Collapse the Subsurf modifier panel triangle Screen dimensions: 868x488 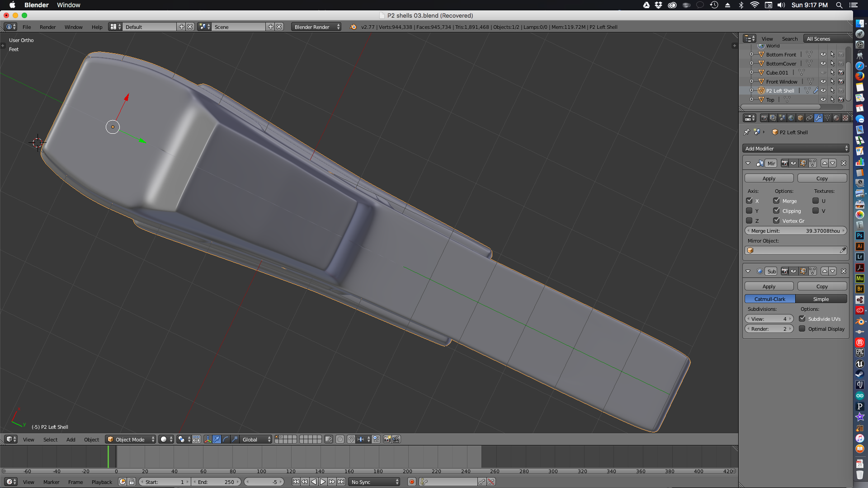click(x=748, y=271)
